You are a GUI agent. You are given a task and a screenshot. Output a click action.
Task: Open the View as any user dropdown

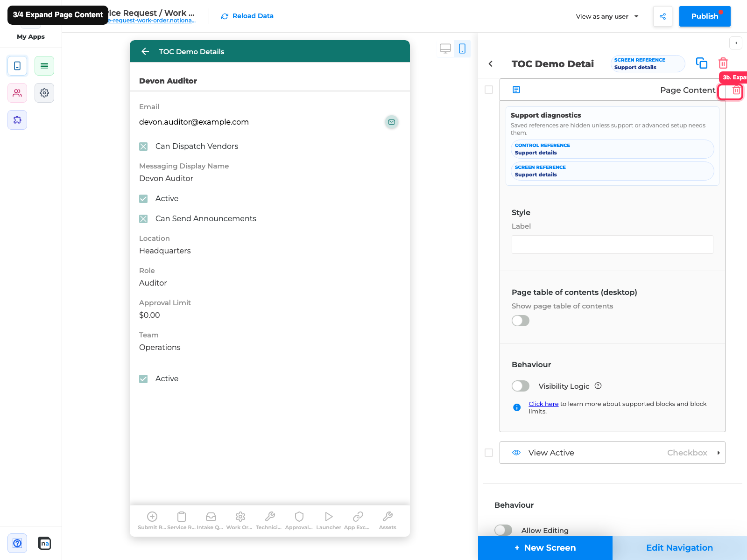click(607, 16)
